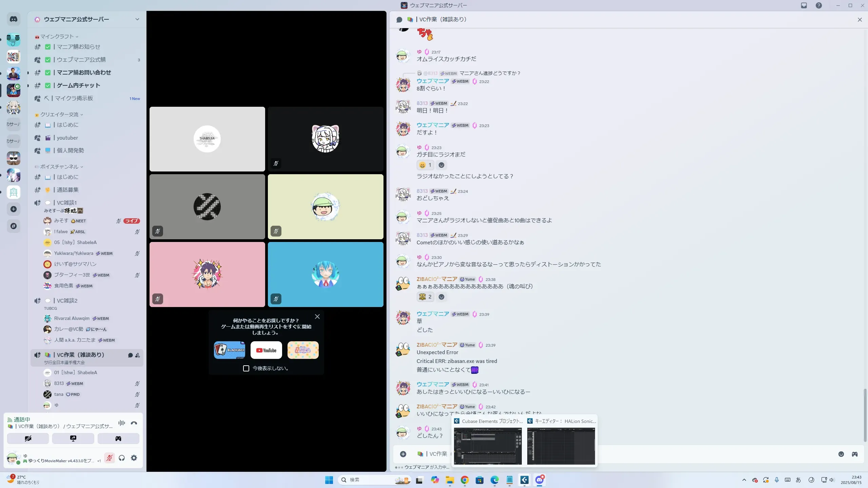Launch the YouTube activity button
Image resolution: width=868 pixels, height=488 pixels.
(266, 350)
